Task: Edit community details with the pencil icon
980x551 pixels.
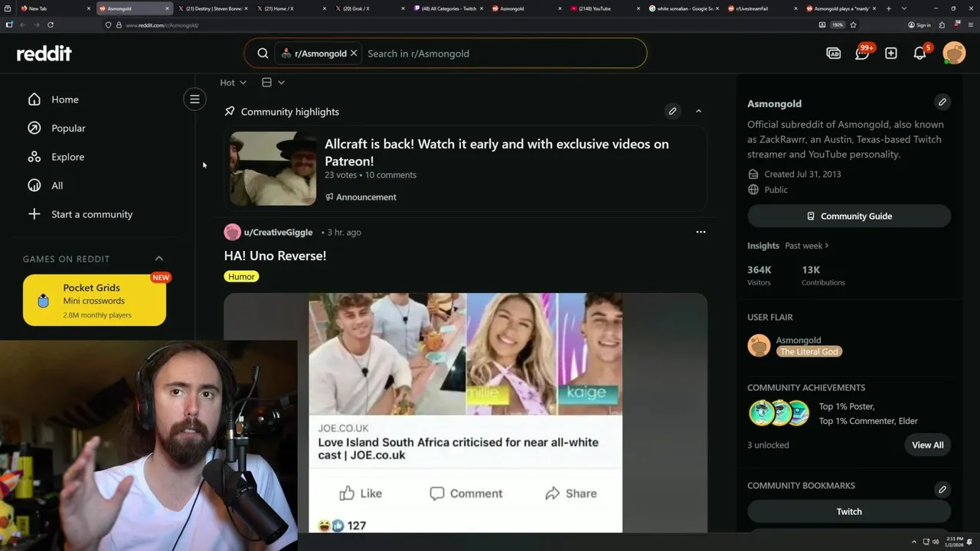Action: coord(942,102)
